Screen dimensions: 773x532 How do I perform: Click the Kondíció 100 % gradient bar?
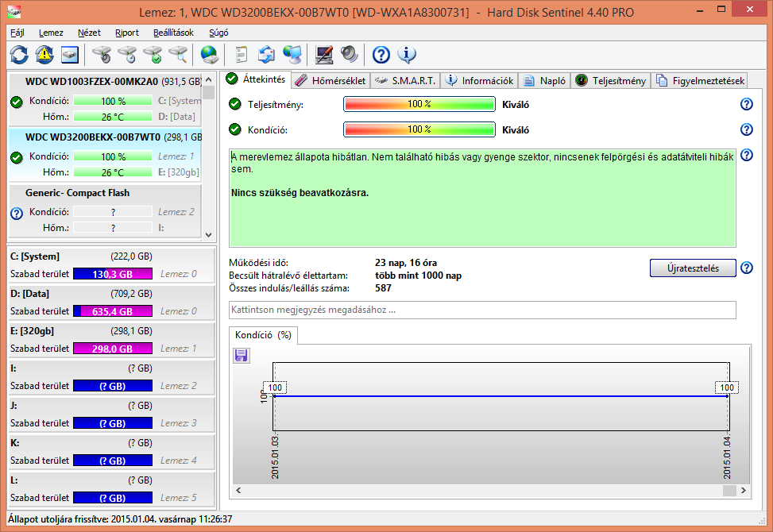(x=419, y=129)
